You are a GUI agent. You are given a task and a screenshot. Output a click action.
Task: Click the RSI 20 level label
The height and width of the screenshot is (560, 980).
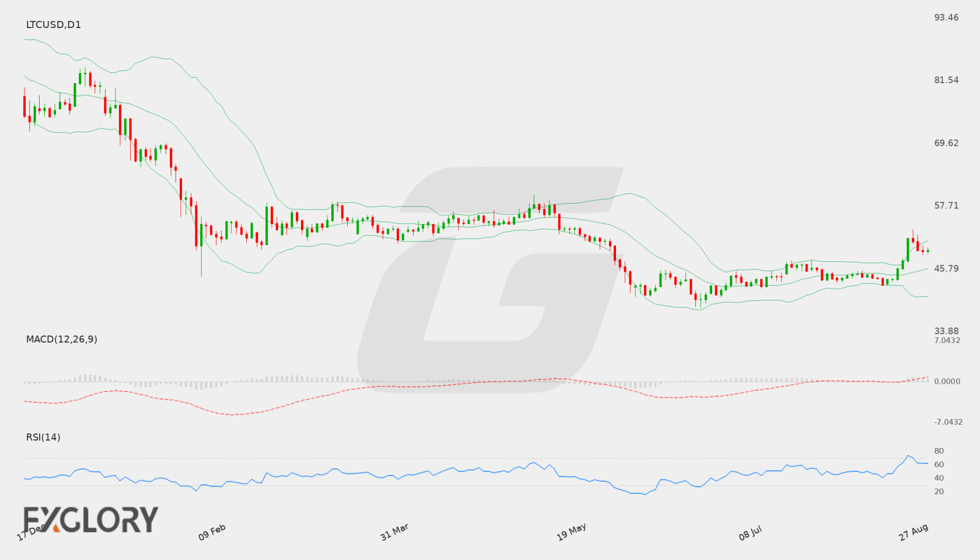[x=939, y=491]
